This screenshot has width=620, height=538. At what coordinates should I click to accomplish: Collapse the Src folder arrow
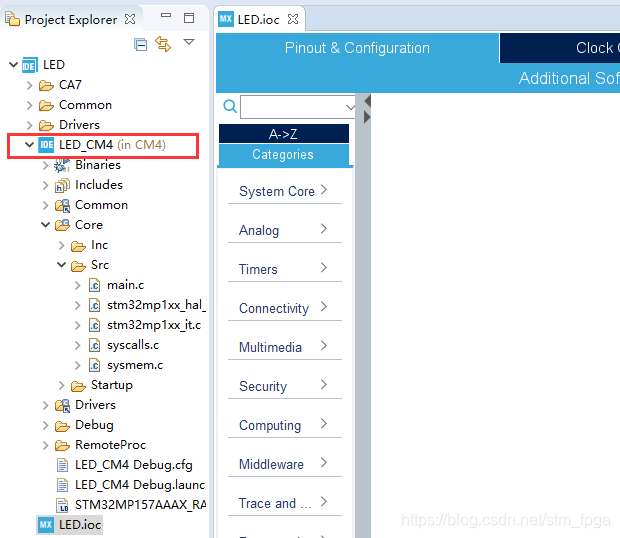(61, 265)
